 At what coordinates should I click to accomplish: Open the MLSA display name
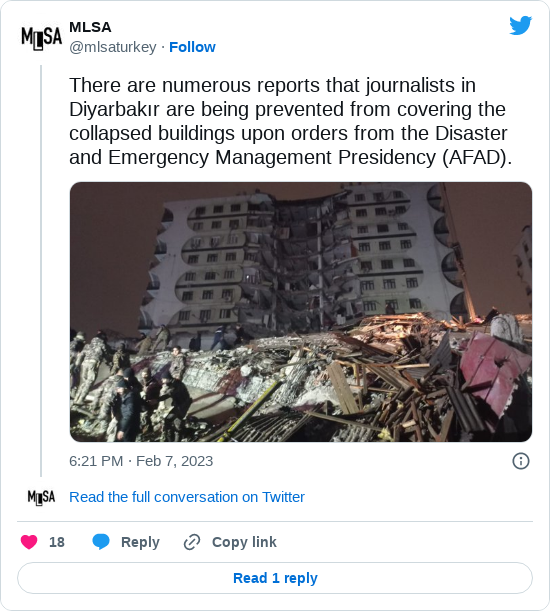point(90,27)
